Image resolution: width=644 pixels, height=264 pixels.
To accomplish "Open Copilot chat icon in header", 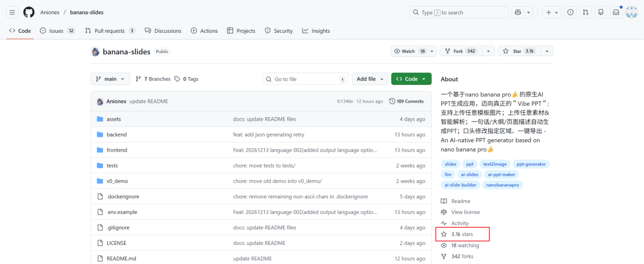I will click(517, 13).
